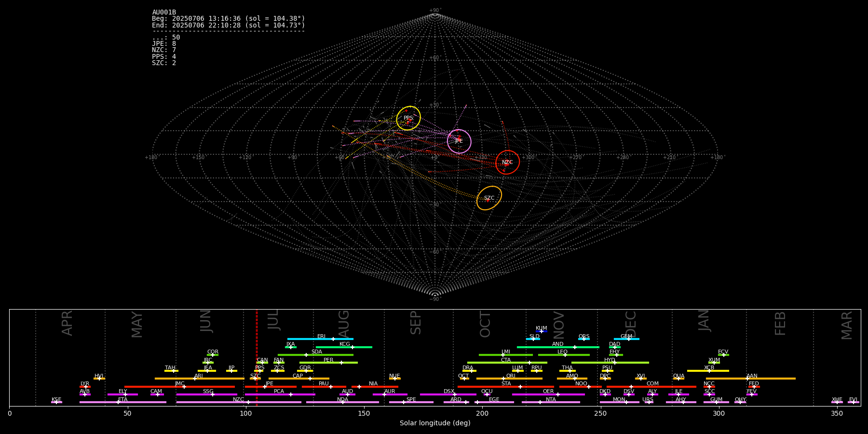Click the SDA shower bar in timeline

(315, 355)
